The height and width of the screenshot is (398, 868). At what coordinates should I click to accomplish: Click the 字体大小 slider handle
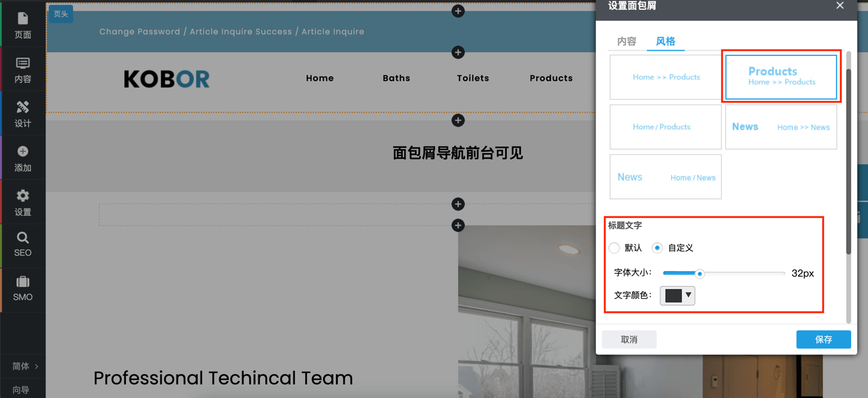[x=699, y=273]
